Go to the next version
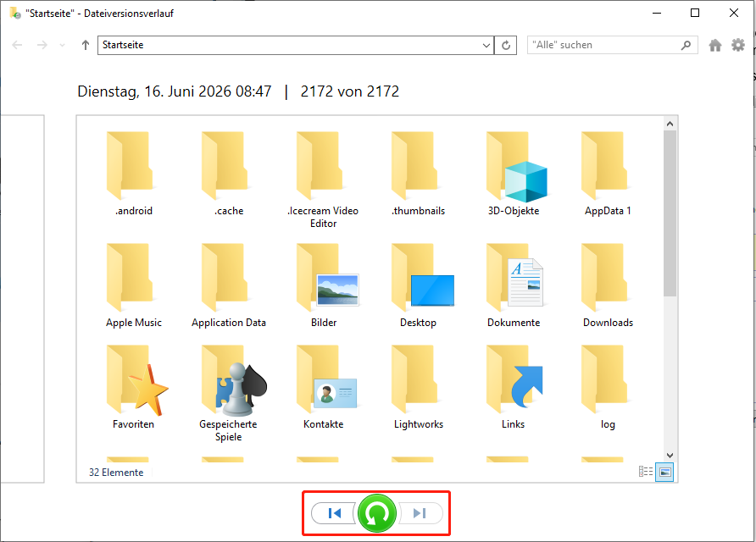Viewport: 756px width, 542px height. pyautogui.click(x=420, y=513)
